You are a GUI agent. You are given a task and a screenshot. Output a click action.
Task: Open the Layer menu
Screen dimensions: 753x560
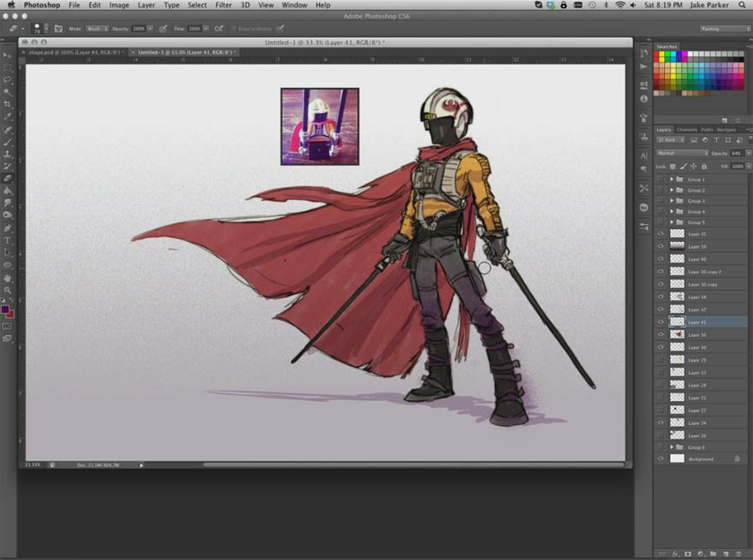click(x=146, y=5)
